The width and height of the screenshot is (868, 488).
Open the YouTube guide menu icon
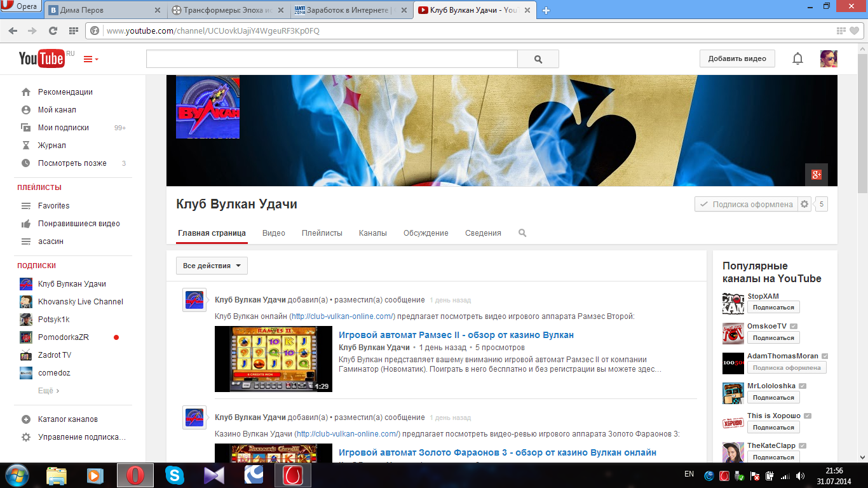coord(91,59)
